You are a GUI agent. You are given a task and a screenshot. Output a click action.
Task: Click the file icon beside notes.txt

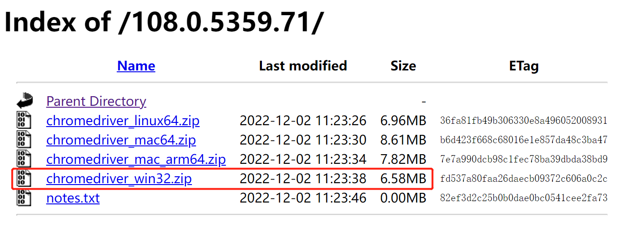[x=24, y=198]
